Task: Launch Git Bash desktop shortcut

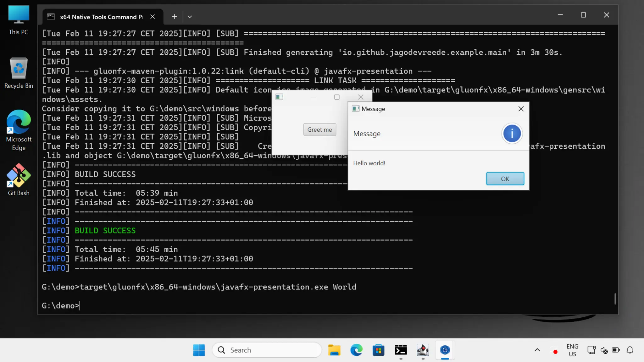Action: 19,179
